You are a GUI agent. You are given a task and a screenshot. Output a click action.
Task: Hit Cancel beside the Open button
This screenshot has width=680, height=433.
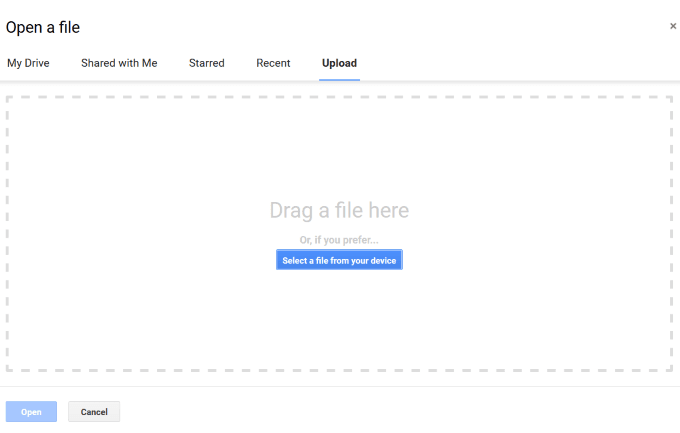pyautogui.click(x=94, y=412)
